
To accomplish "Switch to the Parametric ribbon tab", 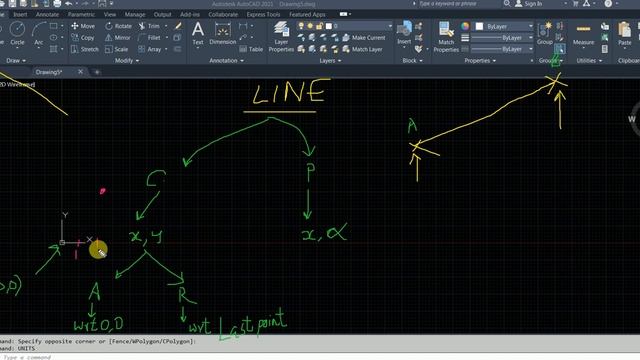I will (81, 14).
